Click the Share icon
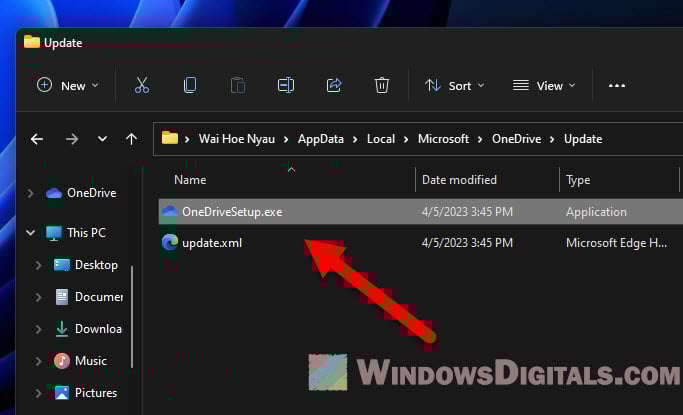This screenshot has width=683, height=415. point(334,85)
